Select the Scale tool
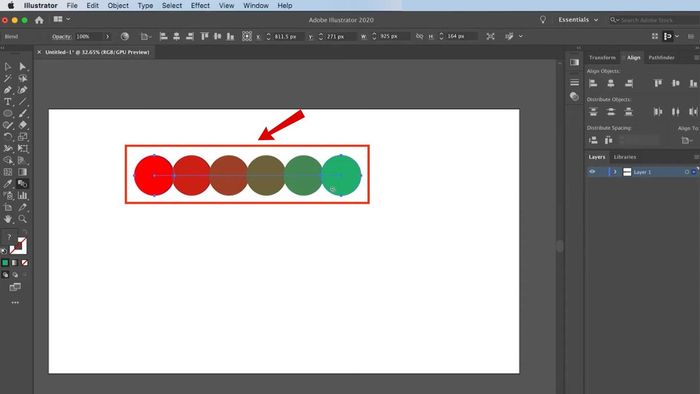This screenshot has width=700, height=394. click(x=22, y=137)
